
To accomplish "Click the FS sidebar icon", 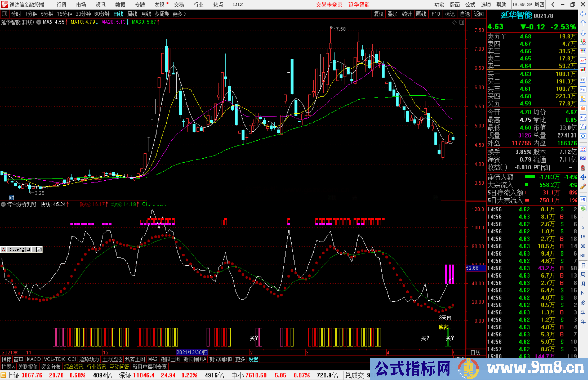I will (583, 199).
